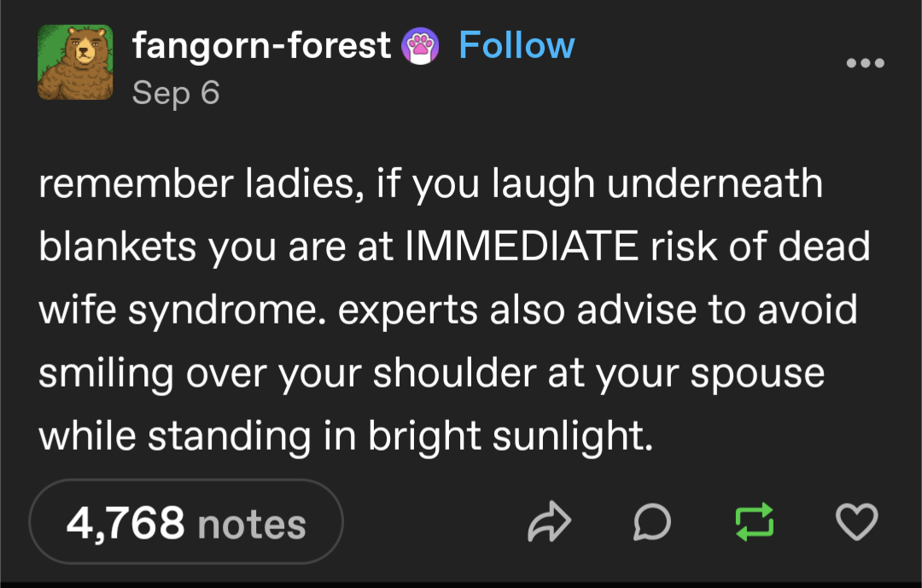Screen dimensions: 922x588
Task: Click the word "underneath" in the post
Action: coord(715,183)
